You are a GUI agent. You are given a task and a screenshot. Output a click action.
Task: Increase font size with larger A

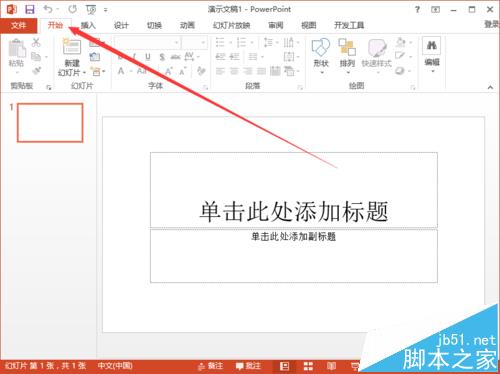point(168,71)
